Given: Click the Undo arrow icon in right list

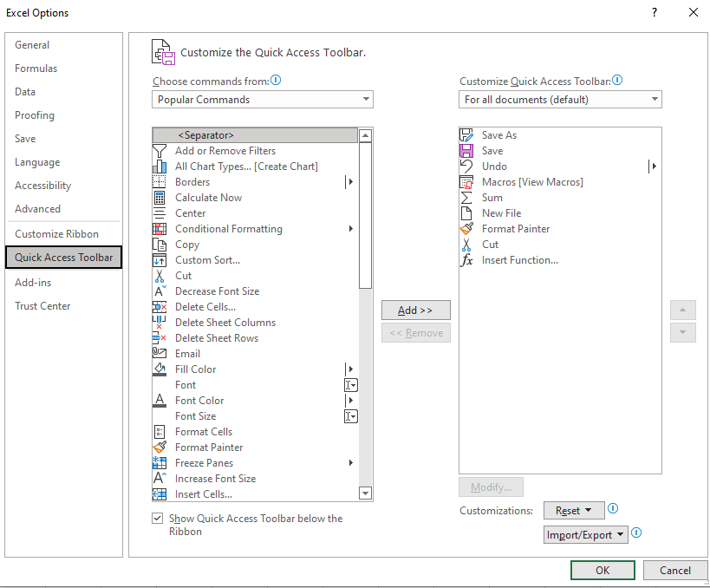Looking at the screenshot, I should (466, 167).
